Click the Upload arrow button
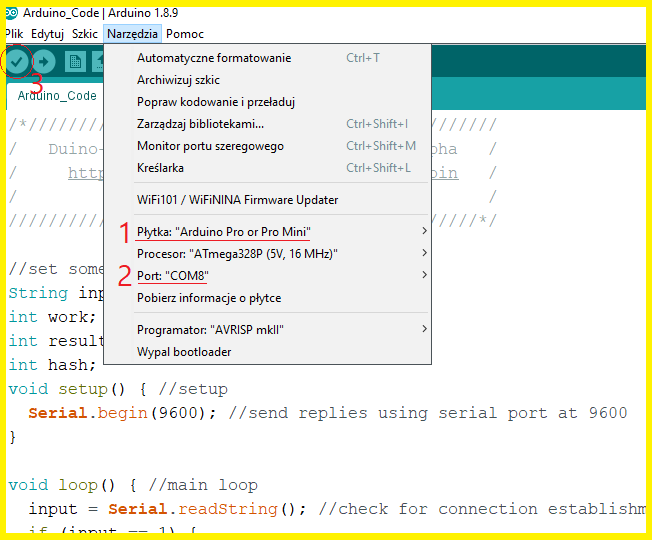This screenshot has width=652, height=540. (x=44, y=62)
